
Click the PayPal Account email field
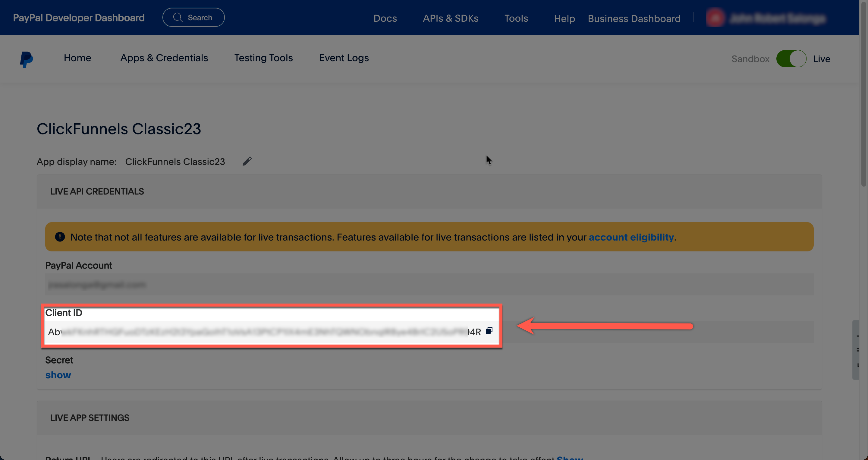(429, 285)
